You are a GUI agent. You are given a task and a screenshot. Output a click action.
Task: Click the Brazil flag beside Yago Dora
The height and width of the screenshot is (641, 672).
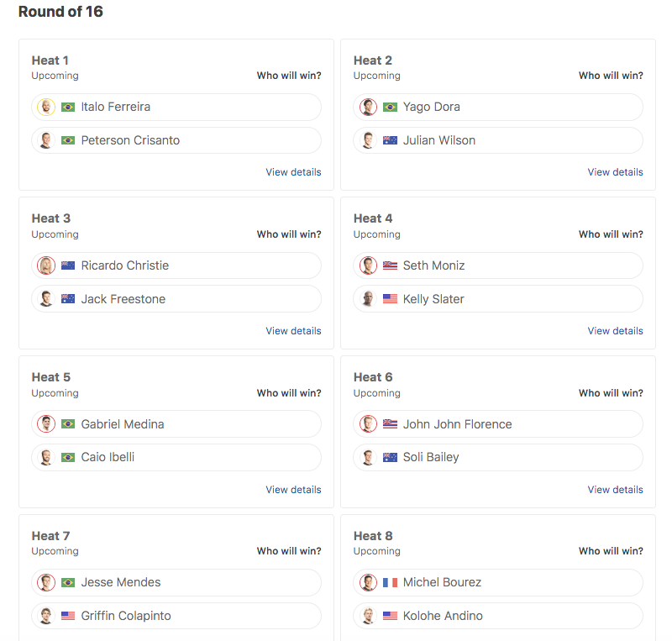tap(390, 107)
